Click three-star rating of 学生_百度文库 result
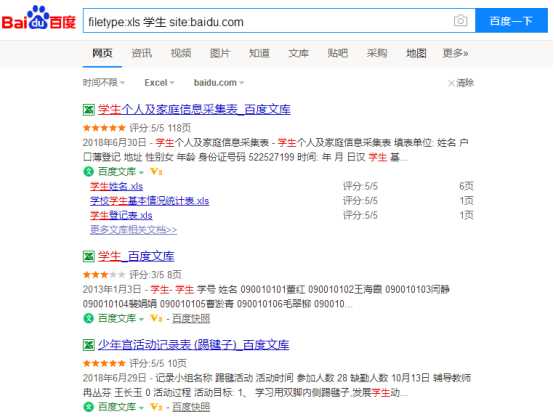This screenshot has width=554, height=418. coord(104,275)
